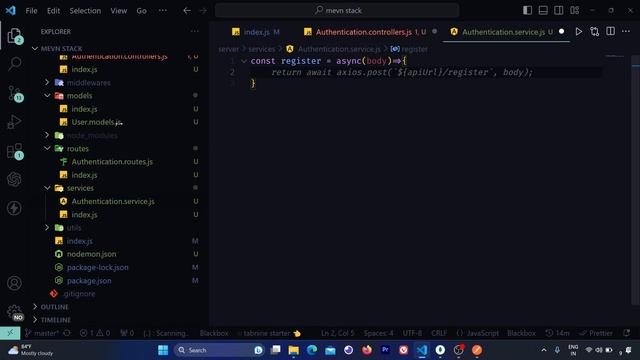Click Prettier status bar item

pos(596,333)
